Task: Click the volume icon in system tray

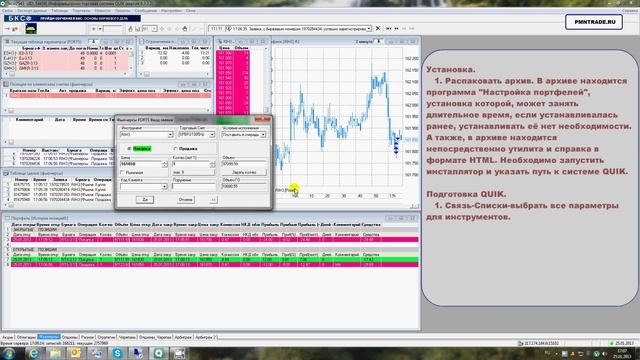Action: (x=604, y=353)
